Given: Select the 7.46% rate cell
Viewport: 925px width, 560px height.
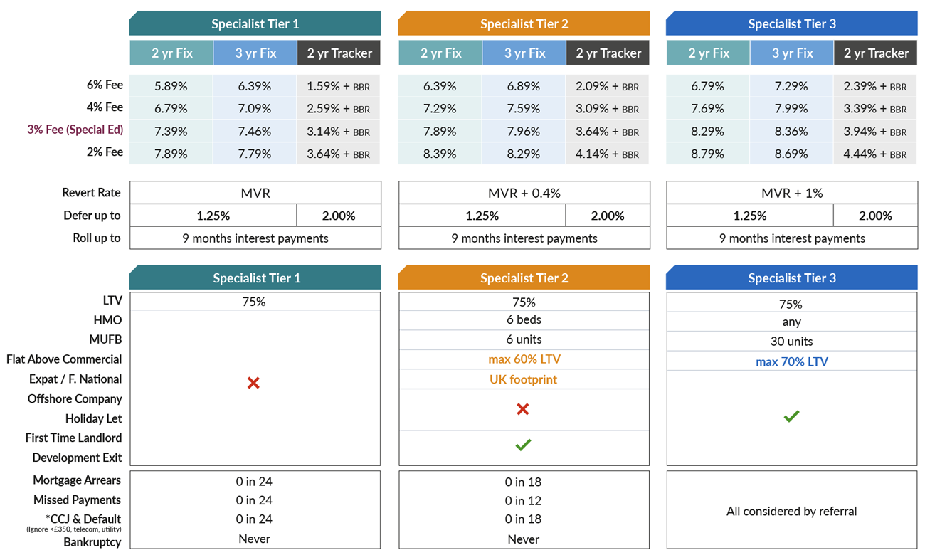Looking at the screenshot, I should click(255, 132).
